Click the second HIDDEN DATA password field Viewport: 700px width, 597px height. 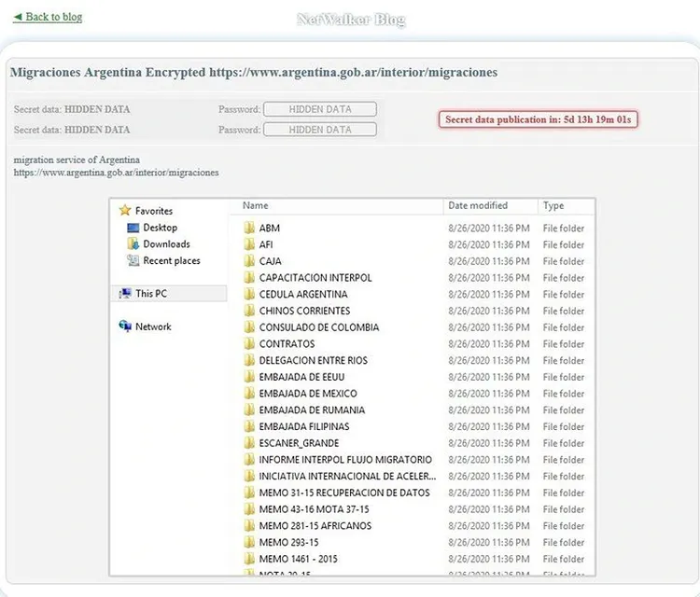(x=320, y=130)
